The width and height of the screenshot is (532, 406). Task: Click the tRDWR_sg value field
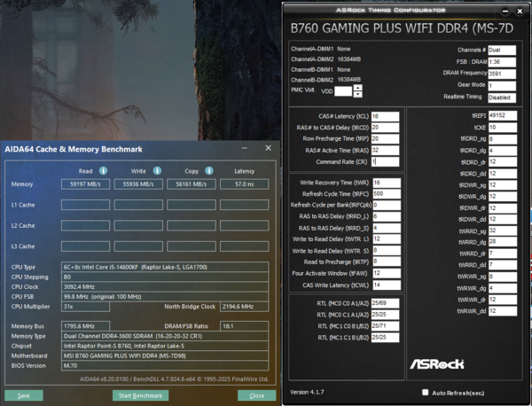tap(503, 185)
